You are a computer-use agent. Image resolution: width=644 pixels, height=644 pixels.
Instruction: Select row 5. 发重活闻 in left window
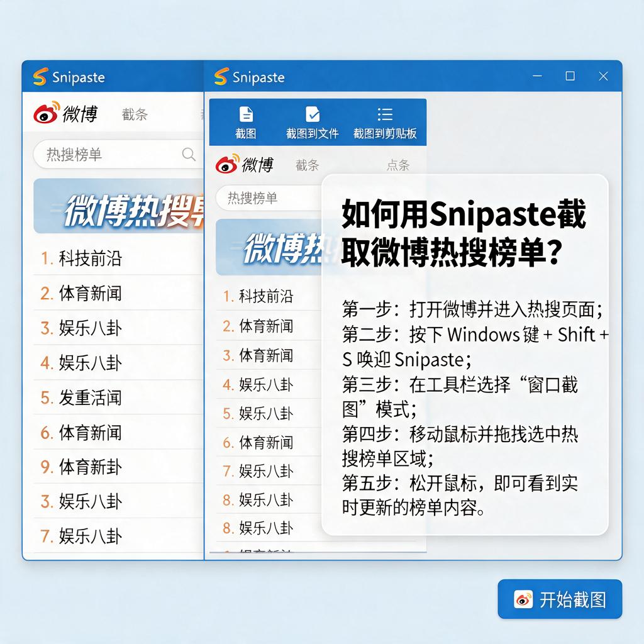[118, 397]
